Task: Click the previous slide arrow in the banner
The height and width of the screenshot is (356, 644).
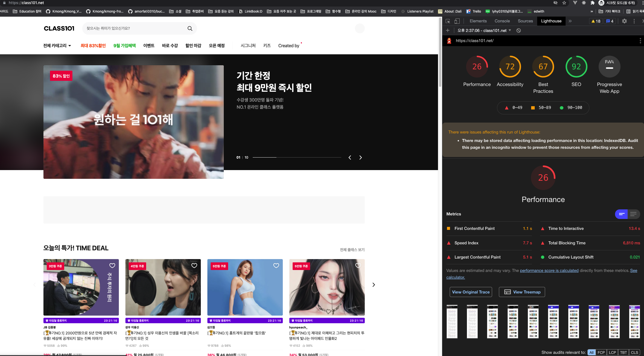Action: [350, 158]
